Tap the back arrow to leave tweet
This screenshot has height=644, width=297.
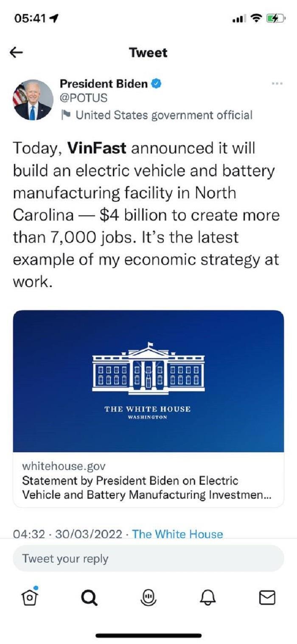[16, 53]
